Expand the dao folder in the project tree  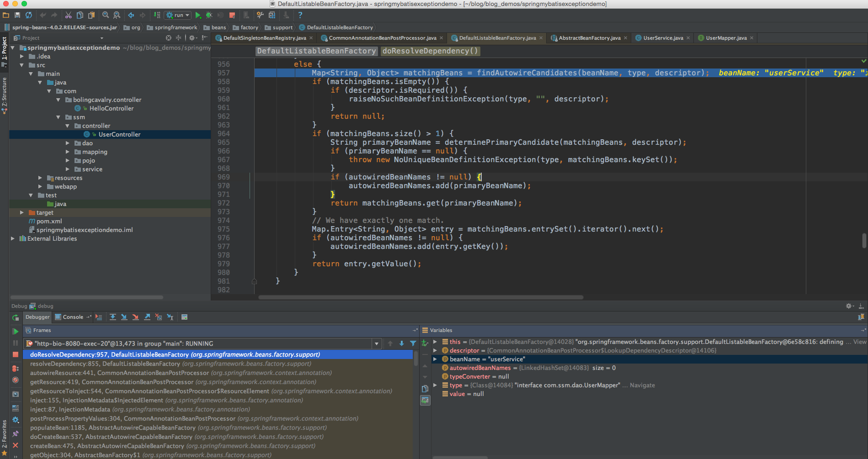click(68, 143)
